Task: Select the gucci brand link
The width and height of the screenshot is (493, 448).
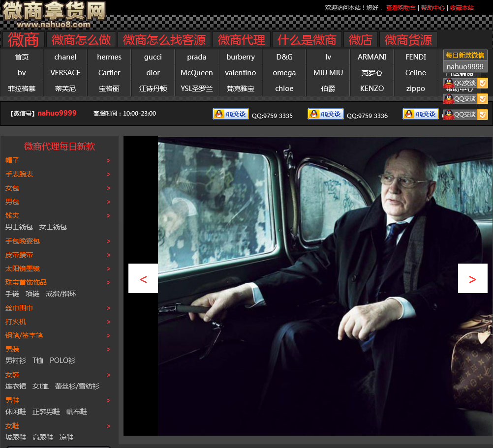Action: [153, 57]
